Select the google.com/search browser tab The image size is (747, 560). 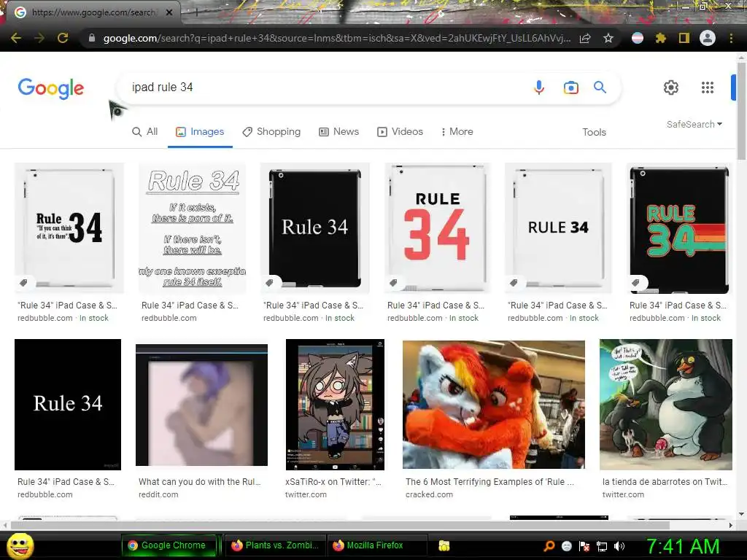click(93, 13)
